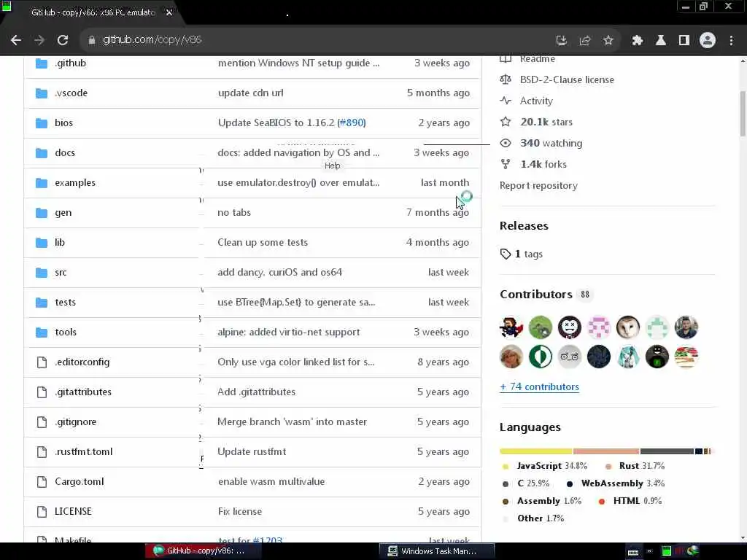Click the teal-haired anime avatar contributor
747x560 pixels.
coord(628,357)
